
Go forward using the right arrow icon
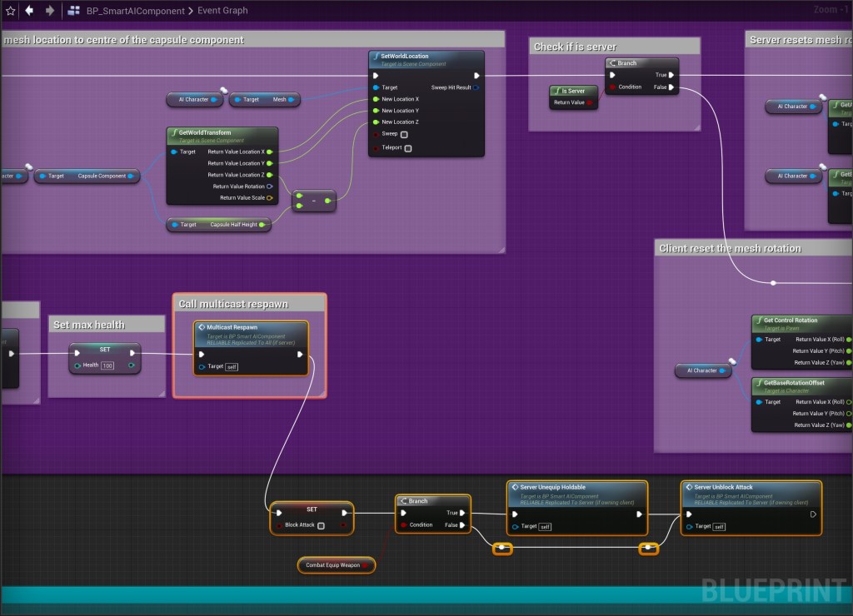(50, 11)
